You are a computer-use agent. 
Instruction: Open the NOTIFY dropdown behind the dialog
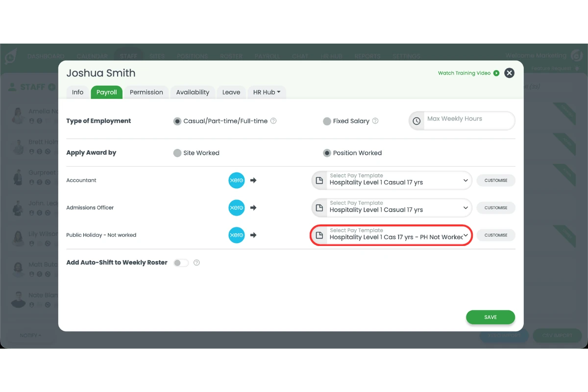tap(30, 335)
